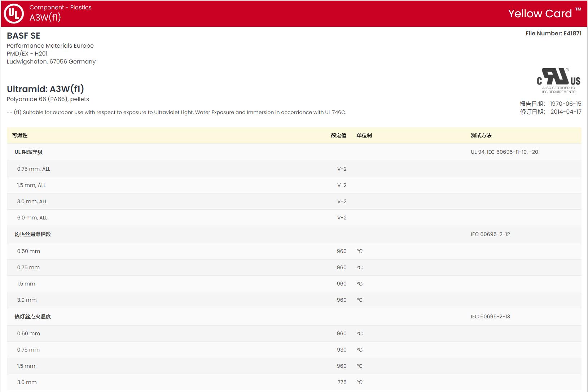588x392 pixels.
Task: Click IEC 60695-2-12 test method
Action: click(x=490, y=234)
